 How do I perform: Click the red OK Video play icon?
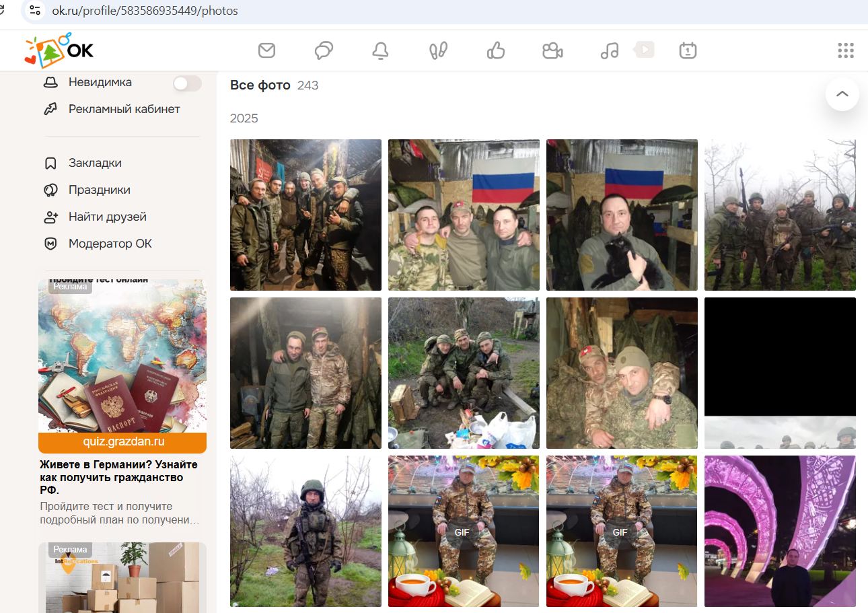tap(643, 49)
